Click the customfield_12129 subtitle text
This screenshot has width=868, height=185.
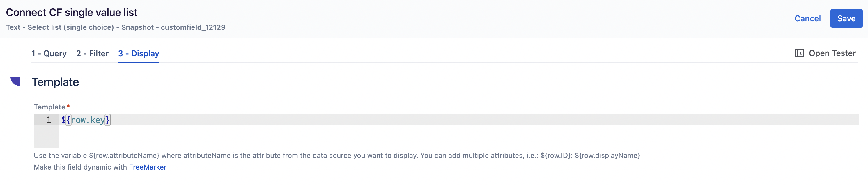(x=193, y=27)
